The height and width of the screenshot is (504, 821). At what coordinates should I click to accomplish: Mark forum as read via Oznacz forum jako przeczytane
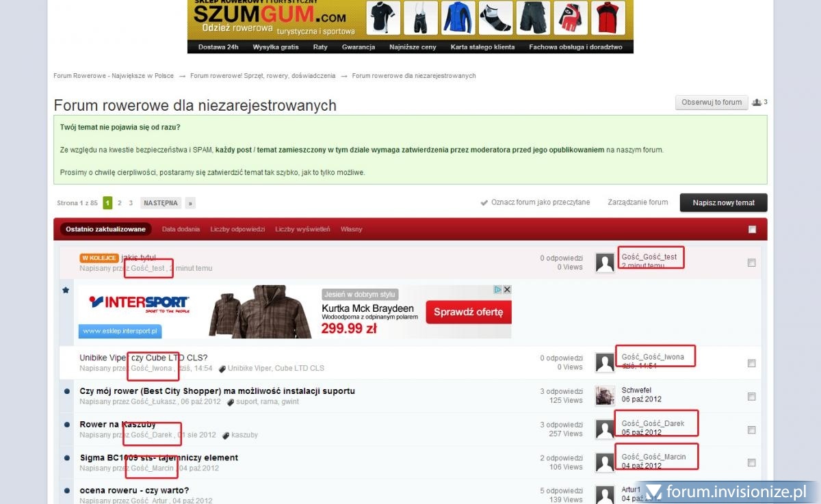point(535,202)
